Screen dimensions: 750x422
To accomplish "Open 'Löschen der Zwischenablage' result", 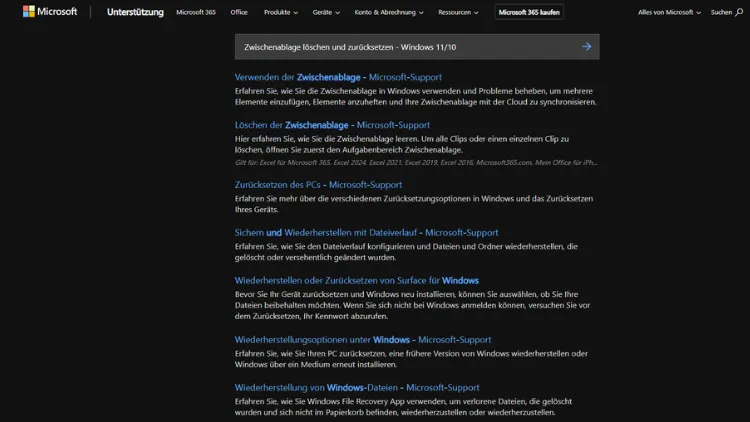I will 332,125.
